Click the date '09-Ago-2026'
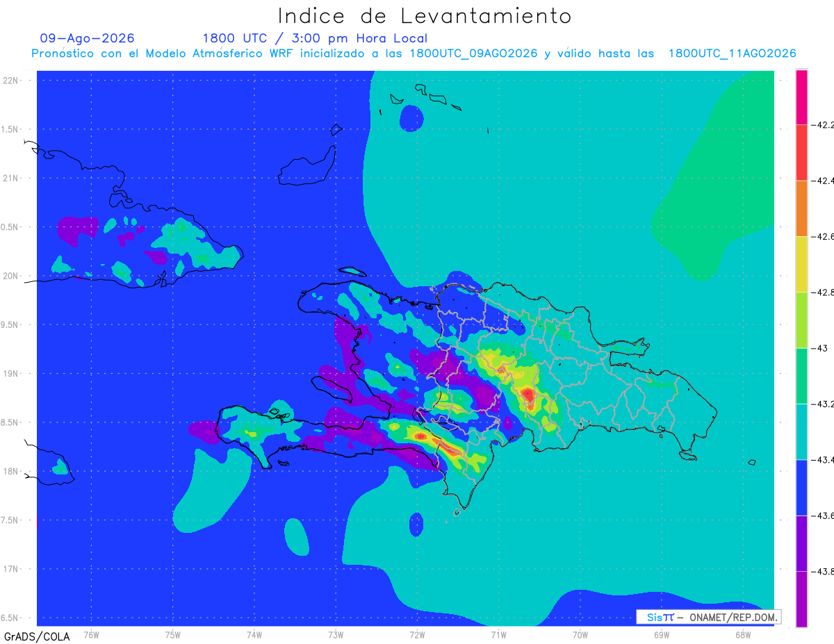Image resolution: width=834 pixels, height=644 pixels. pos(88,38)
